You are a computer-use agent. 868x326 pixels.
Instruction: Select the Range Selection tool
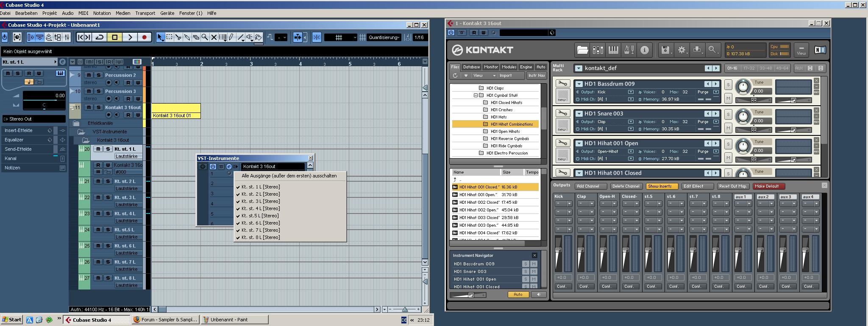(x=169, y=37)
